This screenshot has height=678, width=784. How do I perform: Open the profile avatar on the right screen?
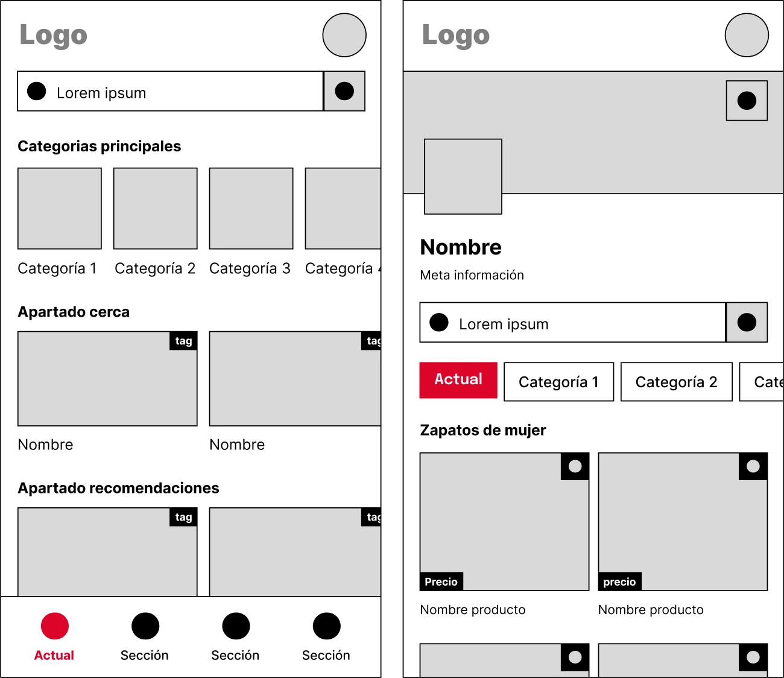747,35
